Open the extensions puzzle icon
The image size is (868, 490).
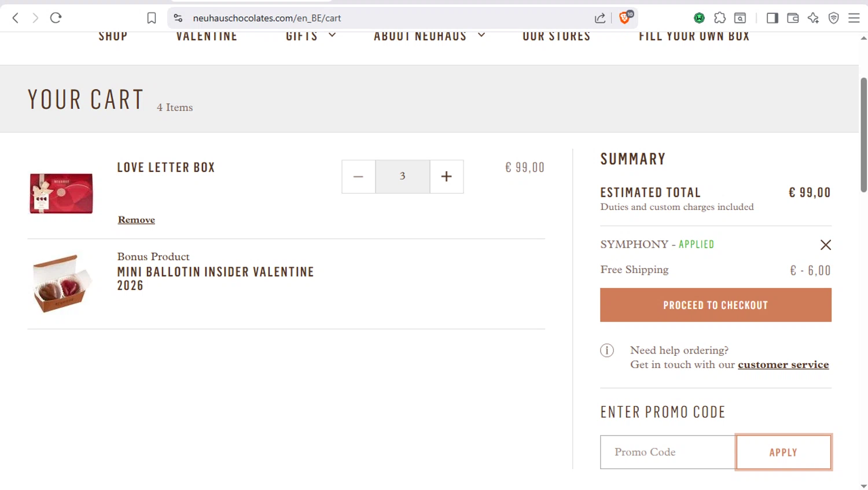[720, 18]
